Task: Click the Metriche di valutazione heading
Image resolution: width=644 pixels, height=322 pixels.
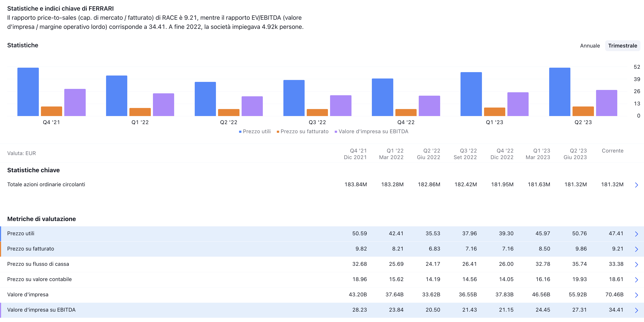Action: [42, 219]
